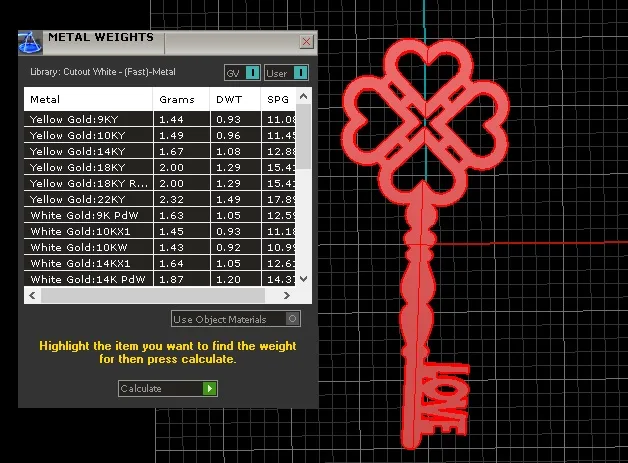Viewport: 628px width, 463px height.
Task: Sort by the DWT column header
Action: [x=236, y=99]
